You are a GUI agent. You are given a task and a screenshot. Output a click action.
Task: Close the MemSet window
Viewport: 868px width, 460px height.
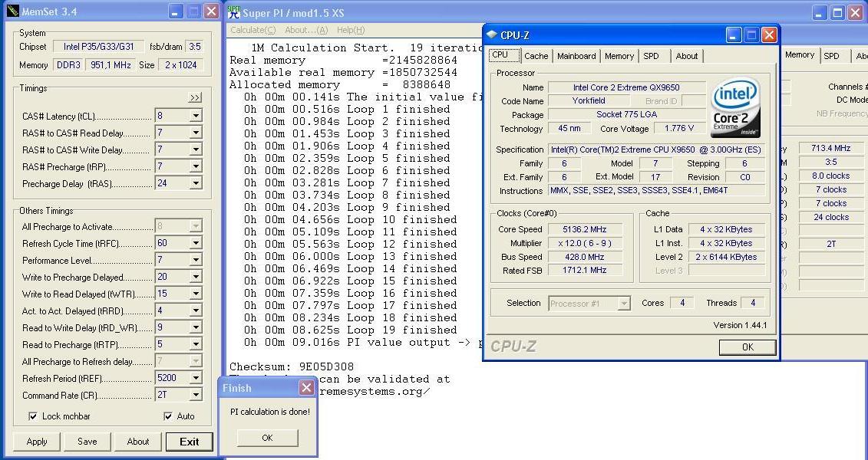tap(211, 11)
